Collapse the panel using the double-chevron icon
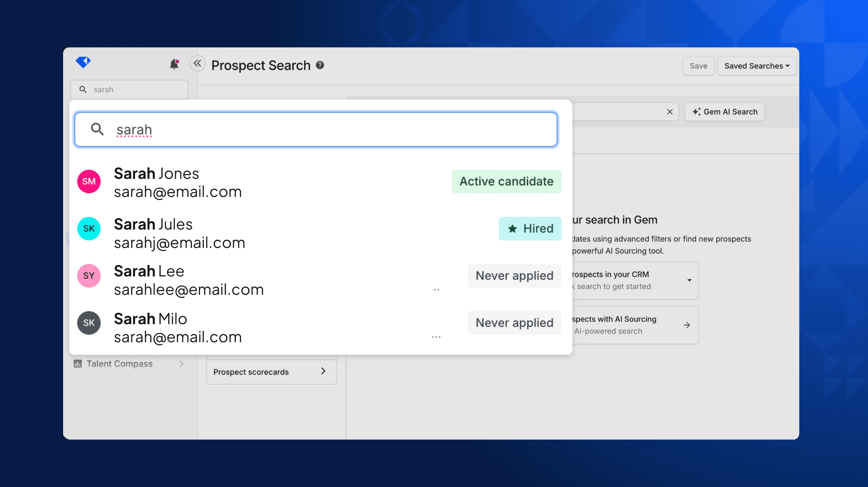Image resolution: width=868 pixels, height=487 pixels. [198, 63]
